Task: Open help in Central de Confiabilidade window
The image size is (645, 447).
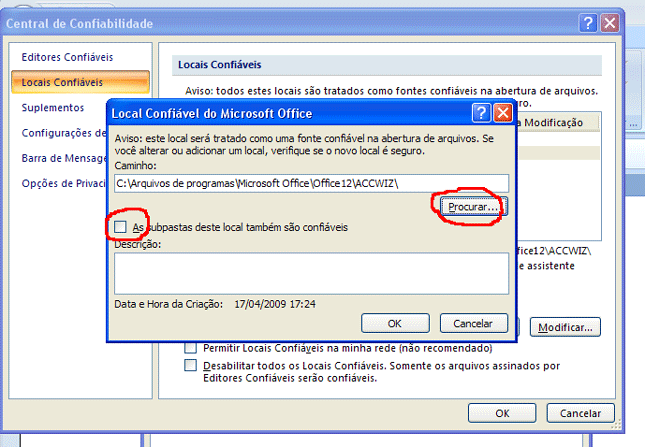Action: (x=588, y=23)
